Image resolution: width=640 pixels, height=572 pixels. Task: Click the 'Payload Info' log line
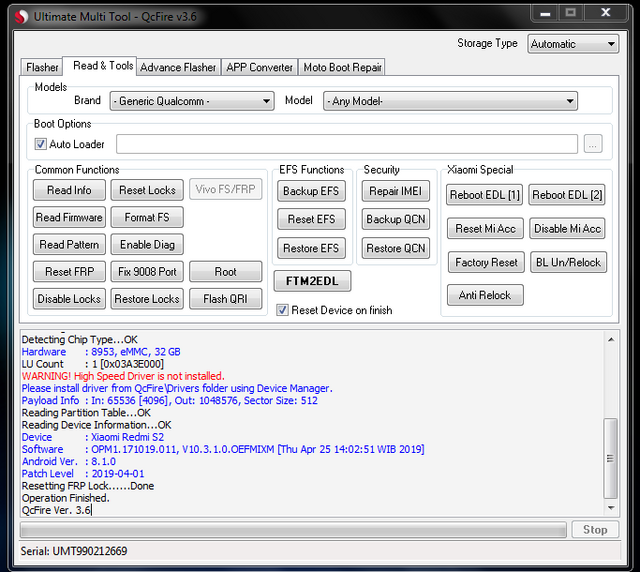point(169,401)
